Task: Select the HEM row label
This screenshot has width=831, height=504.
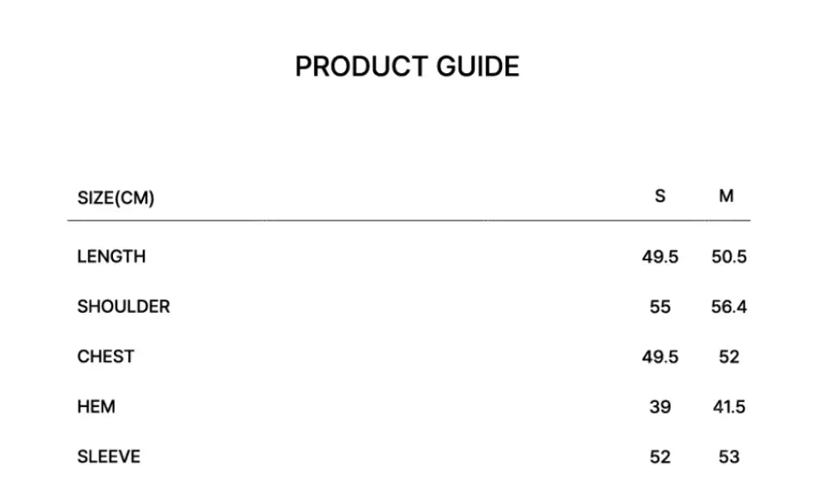Action: coord(96,407)
